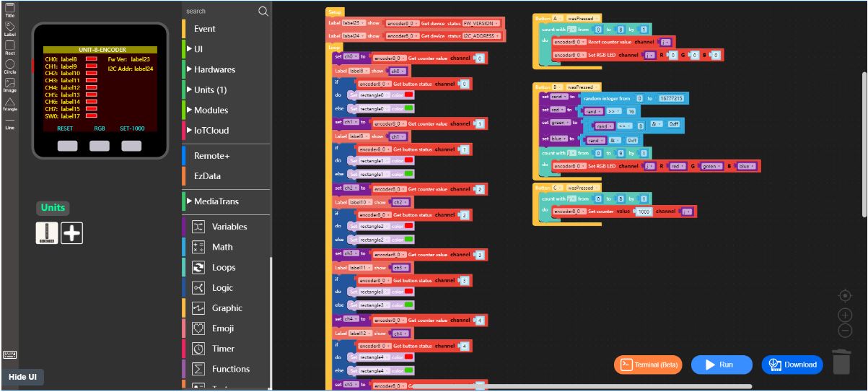Open the I2C_ADDRESS status dropdown

coord(480,35)
